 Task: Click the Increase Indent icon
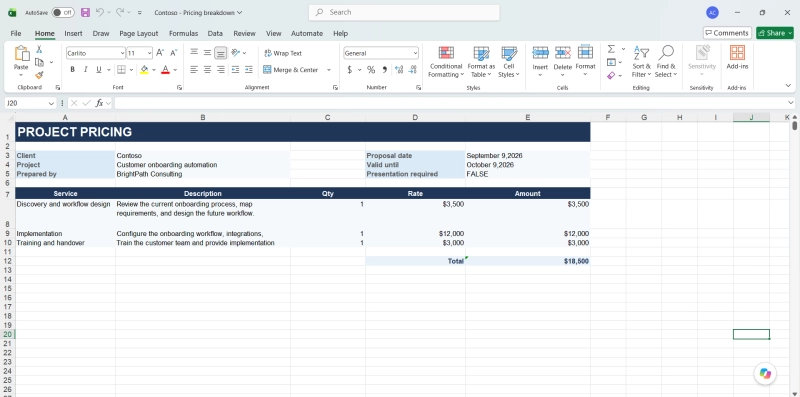pyautogui.click(x=248, y=69)
